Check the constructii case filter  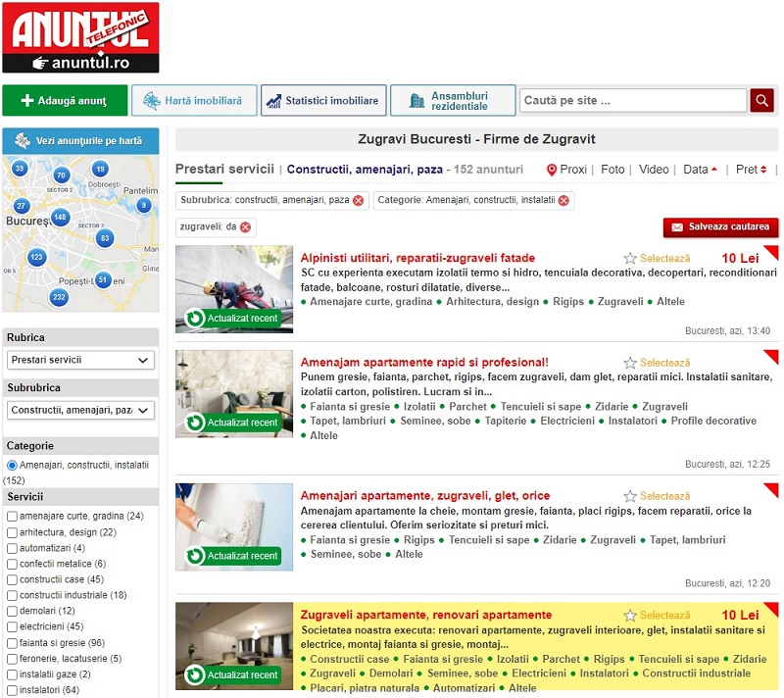click(13, 580)
